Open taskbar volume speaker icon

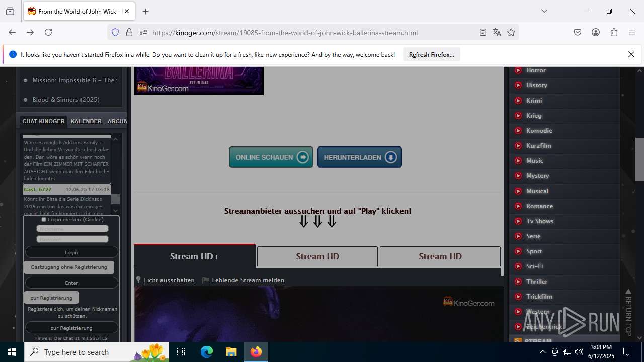579,352
